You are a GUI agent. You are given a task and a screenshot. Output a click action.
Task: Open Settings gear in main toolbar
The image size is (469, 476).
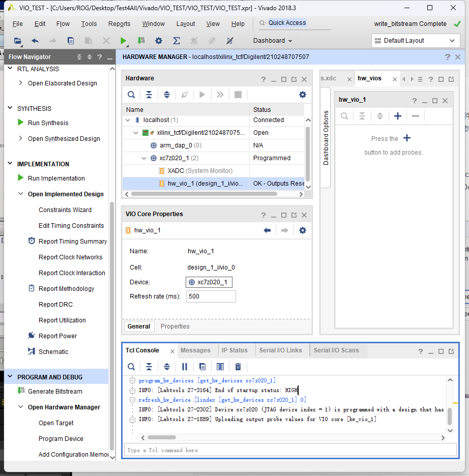tap(159, 41)
